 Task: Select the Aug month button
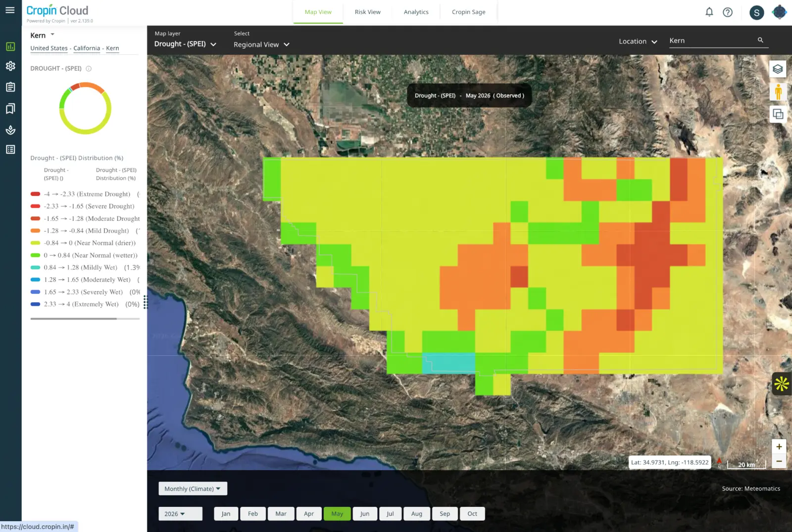[x=417, y=514]
